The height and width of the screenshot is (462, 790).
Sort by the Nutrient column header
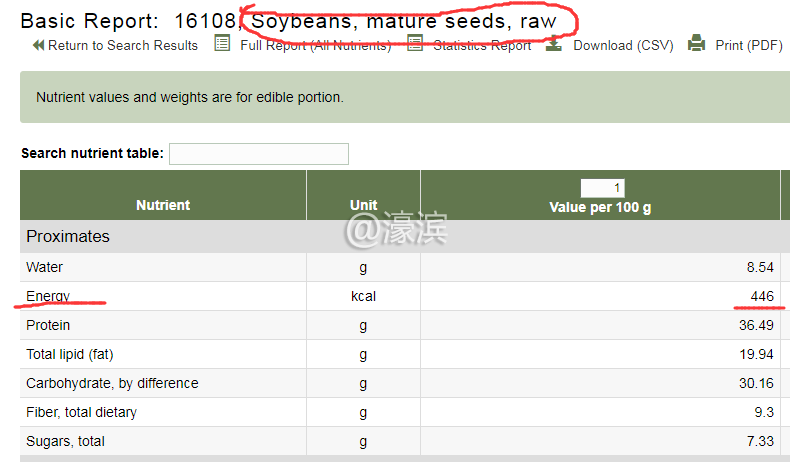click(163, 205)
